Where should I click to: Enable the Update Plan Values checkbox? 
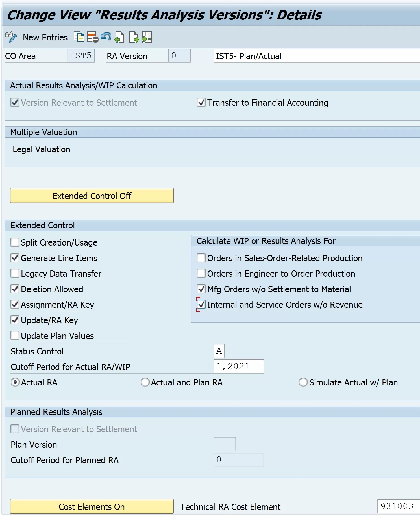(x=15, y=335)
